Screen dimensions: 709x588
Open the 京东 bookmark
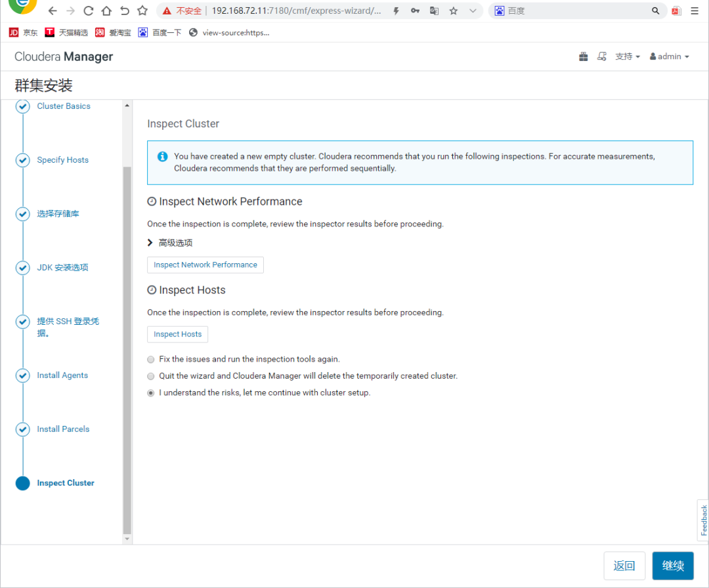(x=24, y=33)
